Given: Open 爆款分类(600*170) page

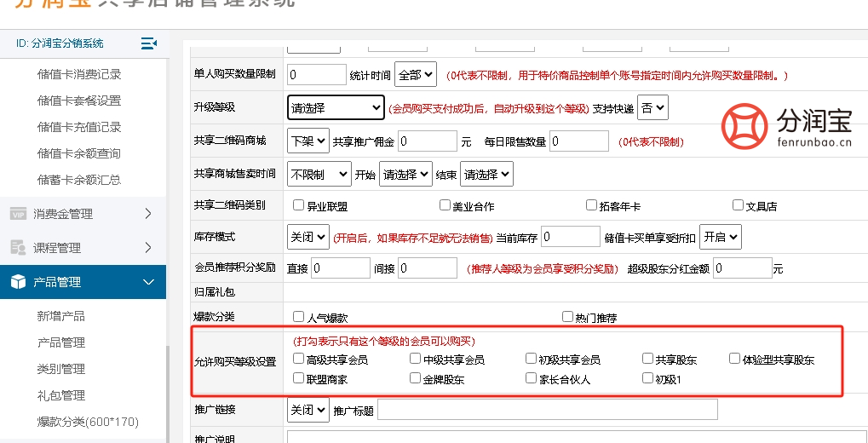Looking at the screenshot, I should pyautogui.click(x=88, y=422).
